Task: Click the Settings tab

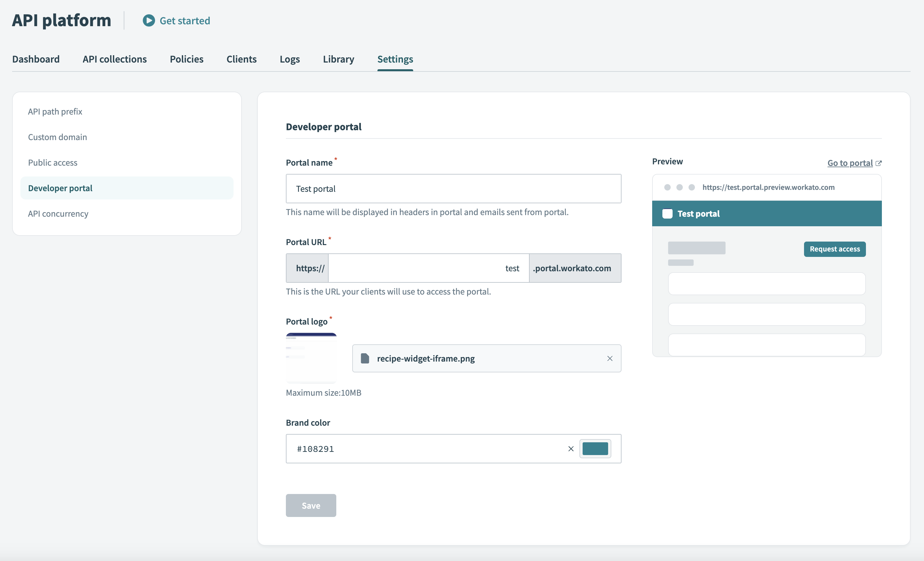Action: click(395, 59)
